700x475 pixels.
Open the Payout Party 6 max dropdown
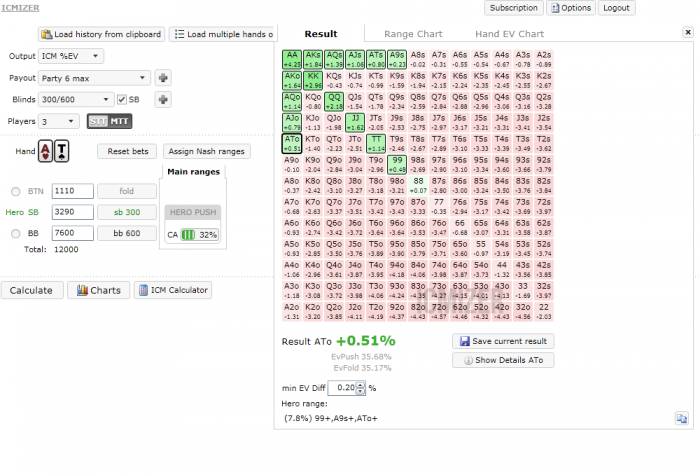click(x=94, y=79)
